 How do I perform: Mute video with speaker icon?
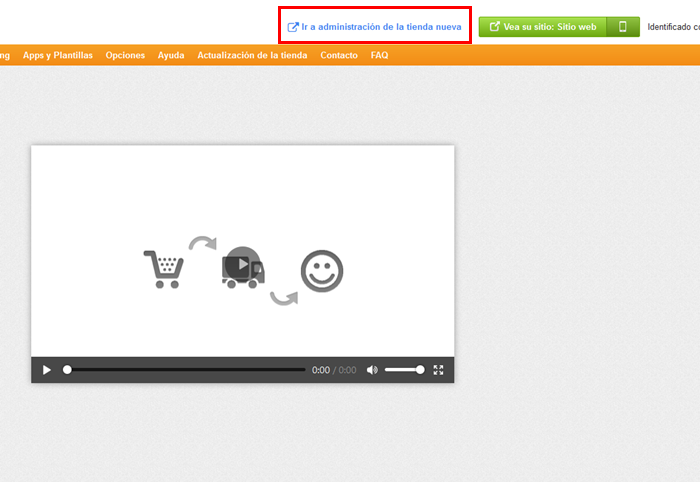pos(372,370)
